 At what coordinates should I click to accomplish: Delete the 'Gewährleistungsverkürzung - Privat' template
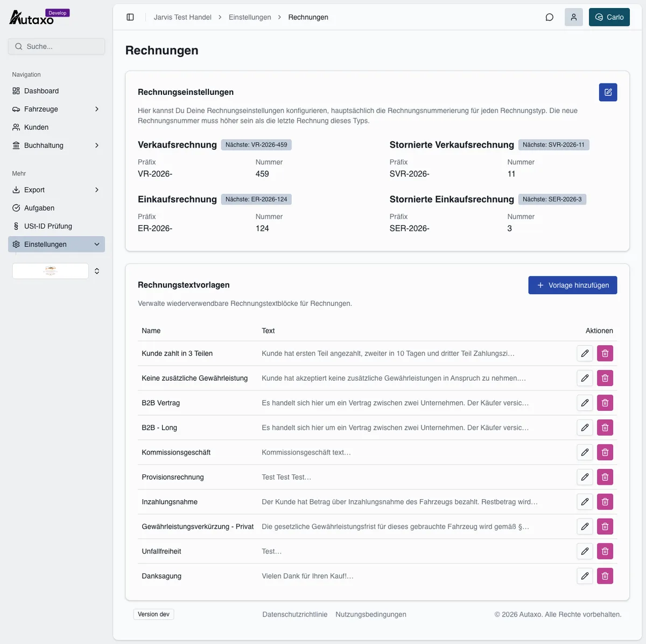(605, 527)
